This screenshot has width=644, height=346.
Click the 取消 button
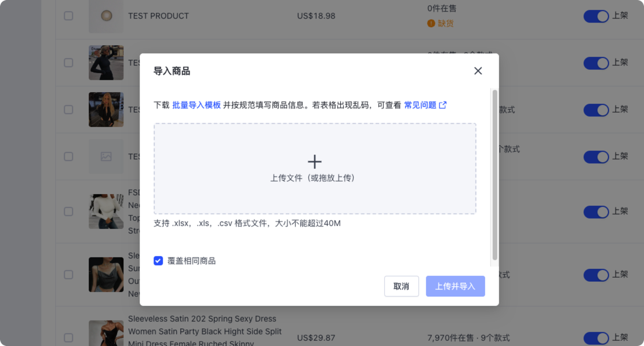pos(401,286)
